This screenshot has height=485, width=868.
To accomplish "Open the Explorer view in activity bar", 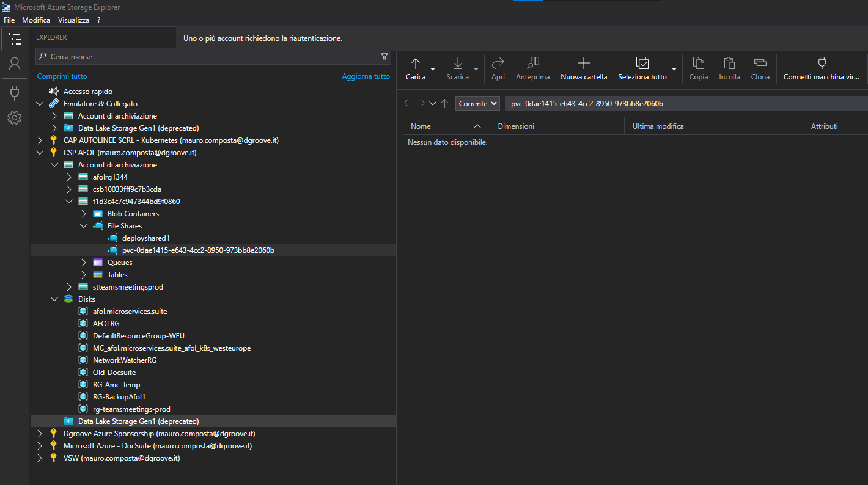I will click(15, 38).
